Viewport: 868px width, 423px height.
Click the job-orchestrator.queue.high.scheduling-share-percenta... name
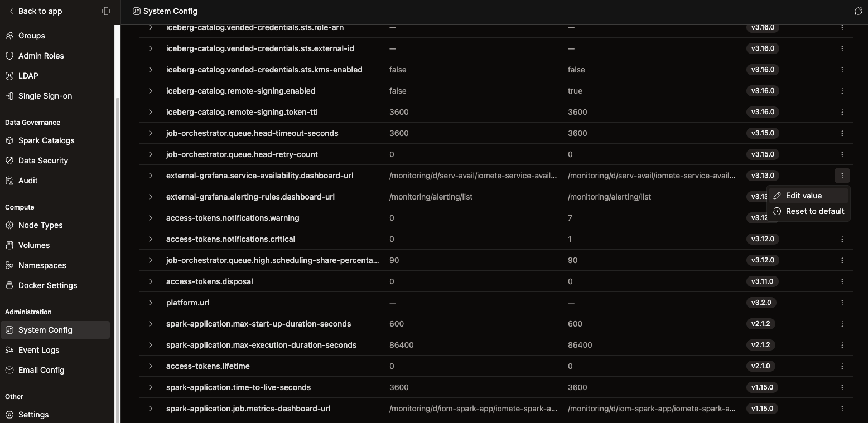click(x=272, y=260)
